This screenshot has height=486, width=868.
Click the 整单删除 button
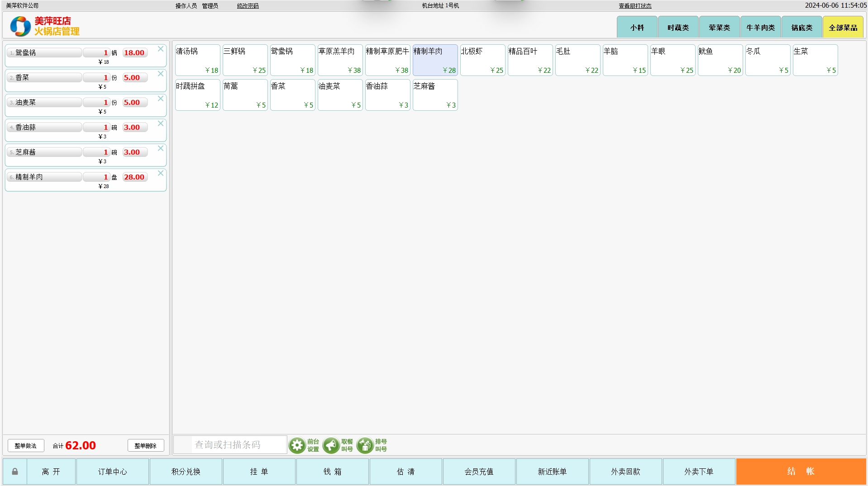145,446
